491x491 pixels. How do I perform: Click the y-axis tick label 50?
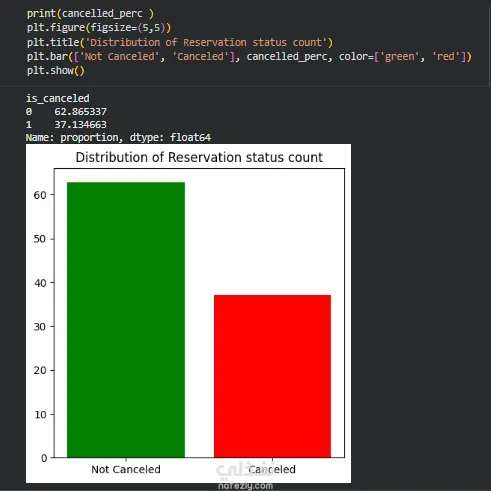tap(40, 239)
